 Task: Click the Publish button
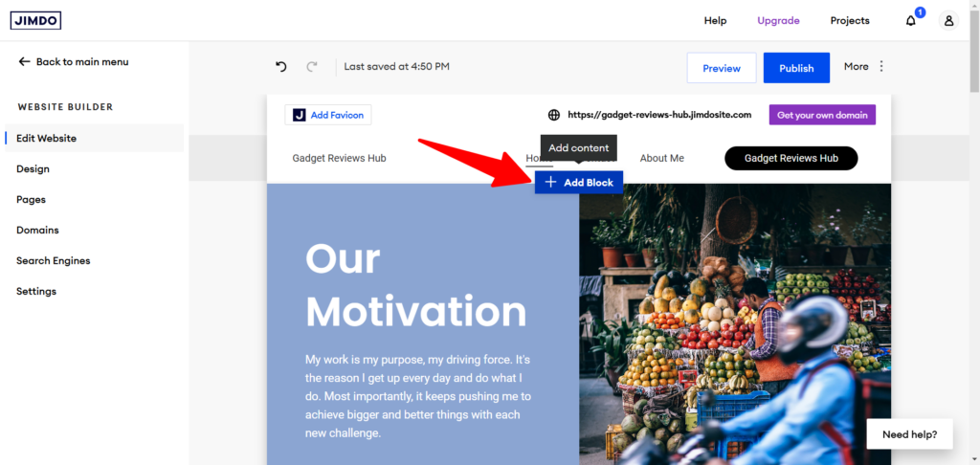tap(796, 68)
